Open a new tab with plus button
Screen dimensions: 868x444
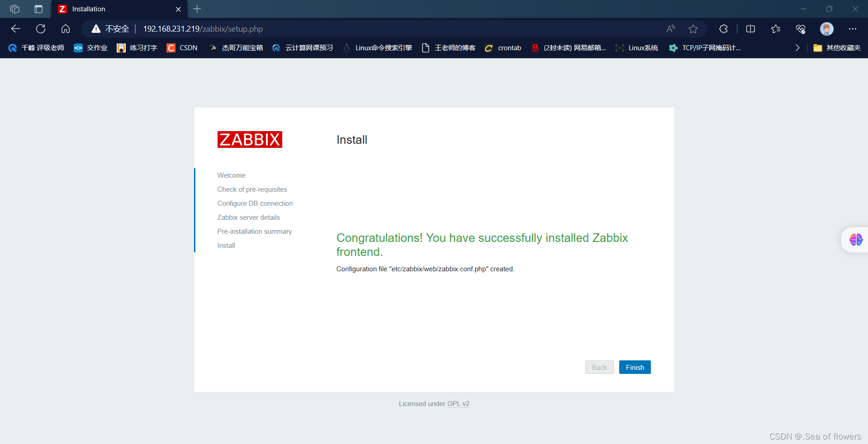pos(197,9)
